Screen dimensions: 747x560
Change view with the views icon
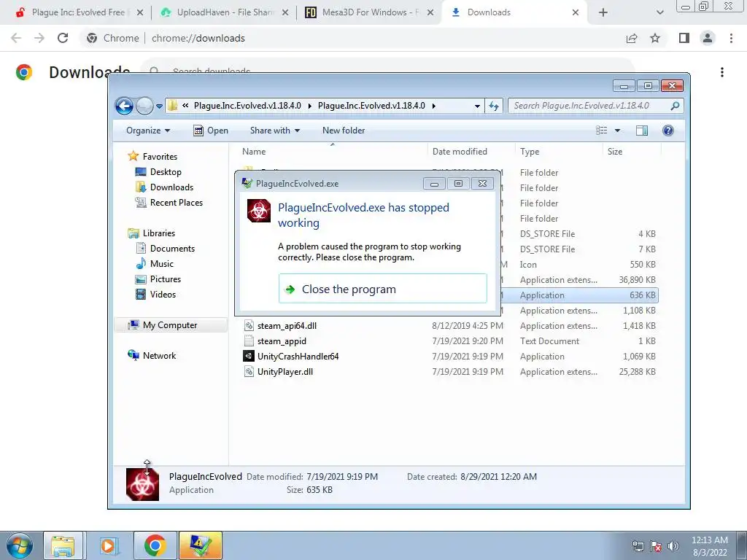click(x=602, y=131)
